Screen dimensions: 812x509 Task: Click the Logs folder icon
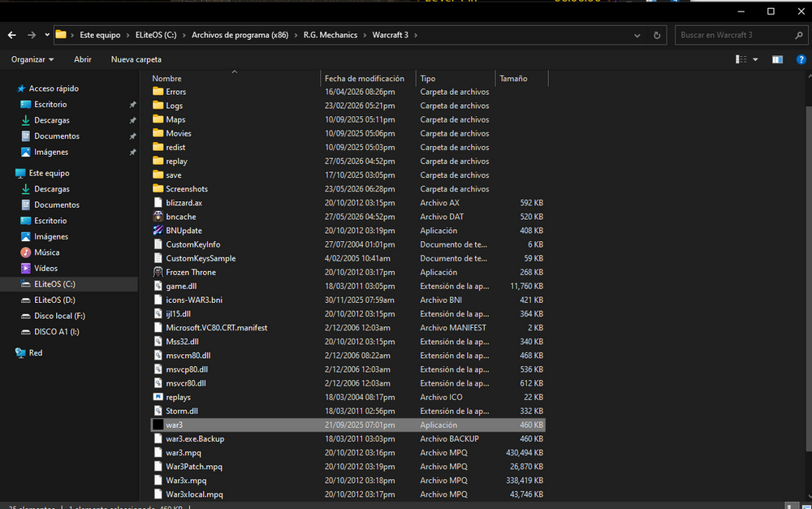point(158,106)
